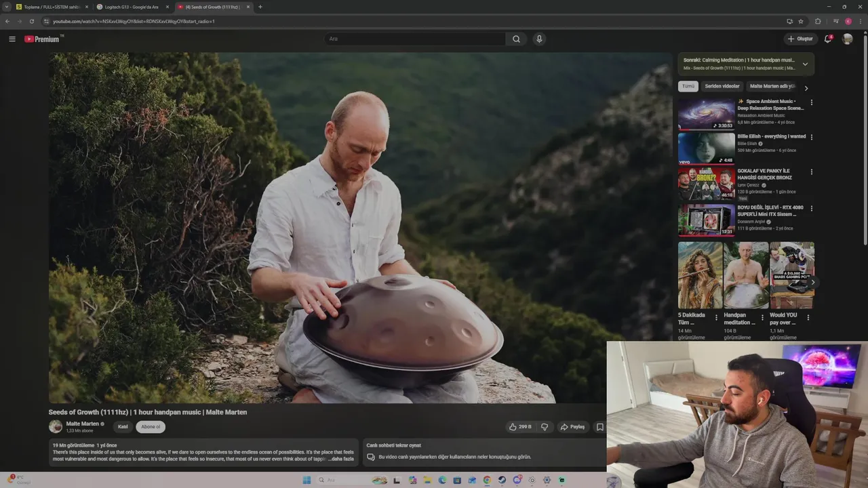The width and height of the screenshot is (868, 488).
Task: Open options on the Handpan meditation short
Action: (762, 317)
